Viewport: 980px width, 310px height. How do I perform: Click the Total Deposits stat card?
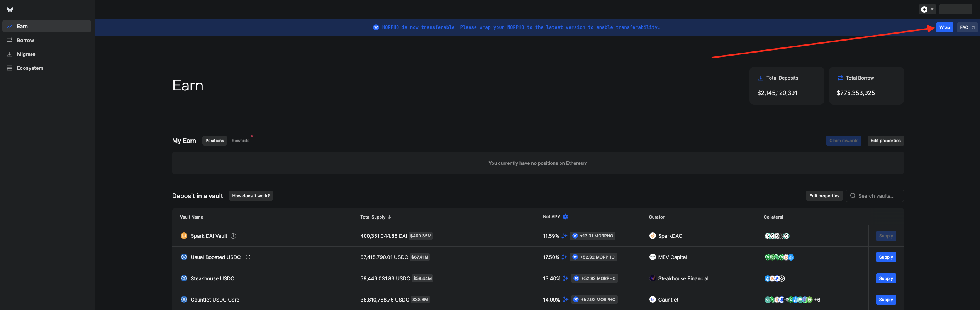click(787, 85)
